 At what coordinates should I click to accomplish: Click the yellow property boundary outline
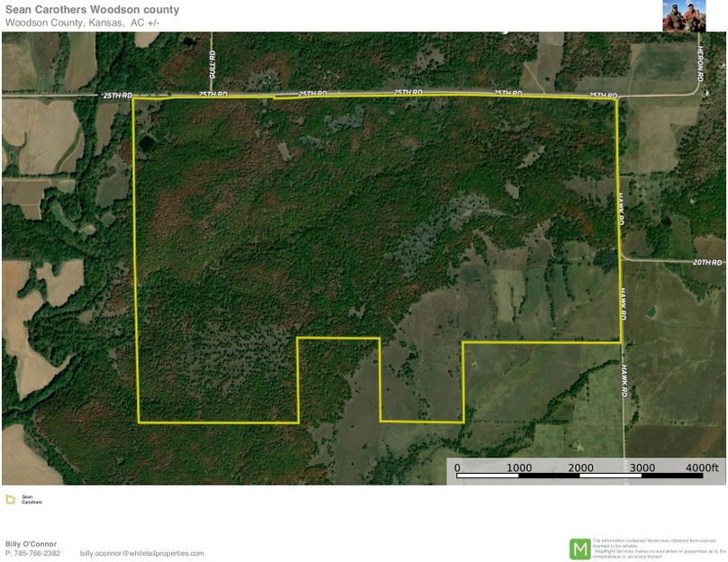point(136,270)
